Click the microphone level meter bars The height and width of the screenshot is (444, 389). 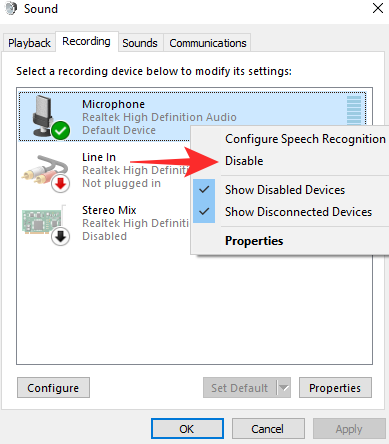[x=354, y=110]
